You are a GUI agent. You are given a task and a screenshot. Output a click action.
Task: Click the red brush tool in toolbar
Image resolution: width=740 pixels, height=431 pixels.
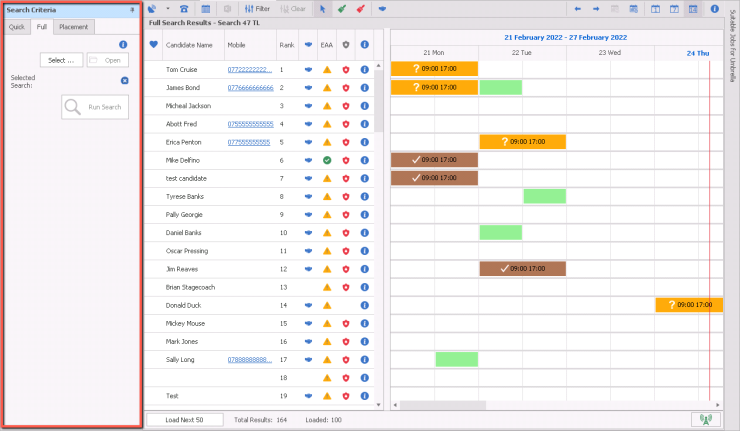(360, 8)
